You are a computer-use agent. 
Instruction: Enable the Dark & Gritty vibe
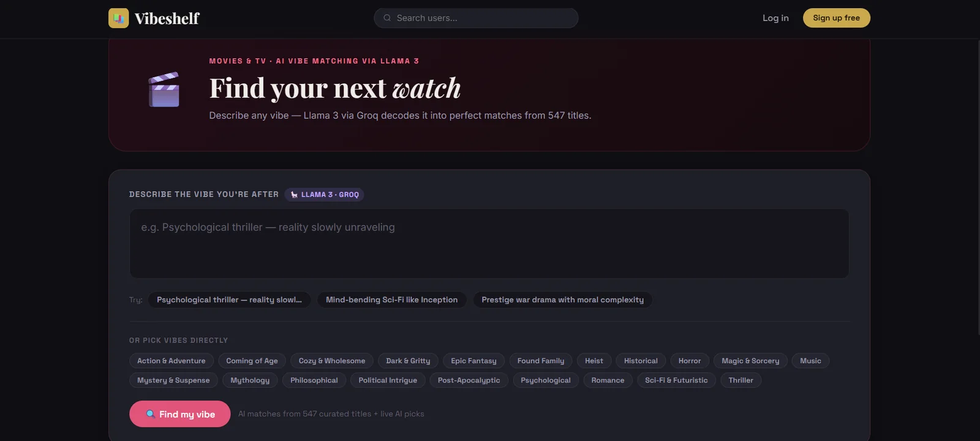pyautogui.click(x=408, y=361)
